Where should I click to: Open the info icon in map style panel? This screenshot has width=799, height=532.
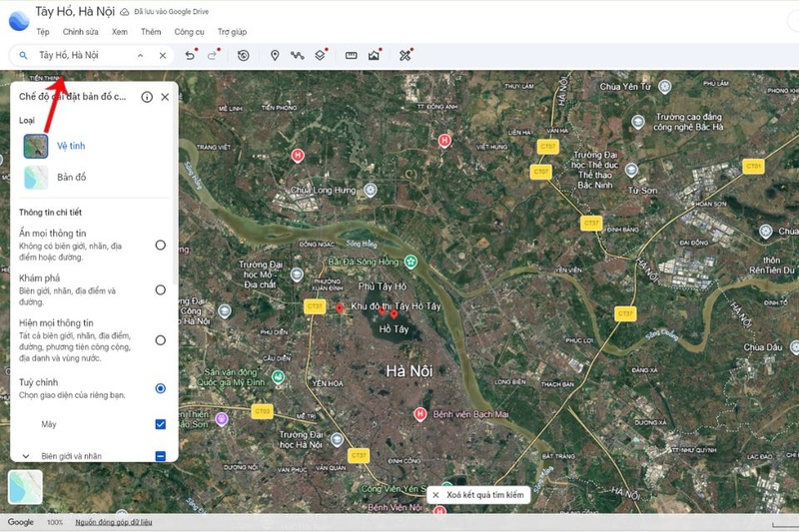coord(147,97)
